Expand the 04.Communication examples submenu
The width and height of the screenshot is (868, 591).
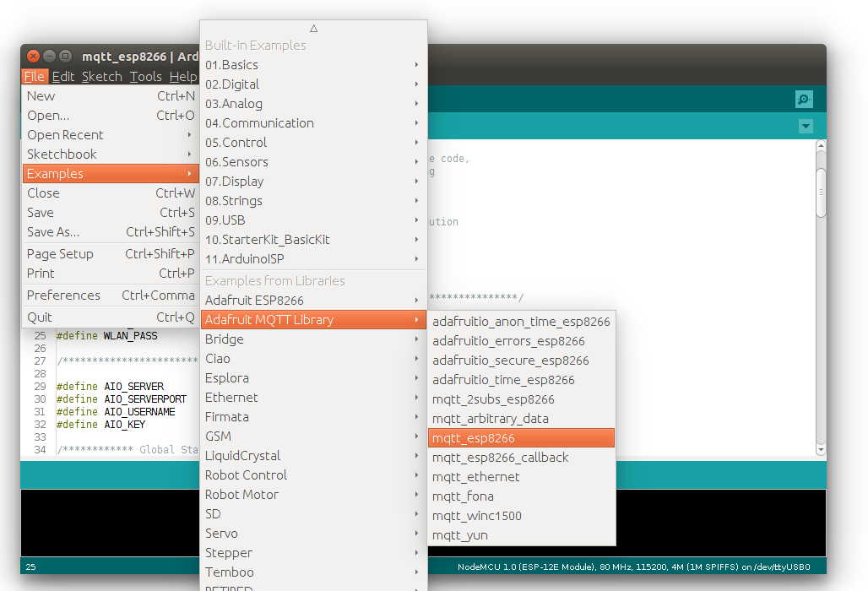(x=313, y=123)
